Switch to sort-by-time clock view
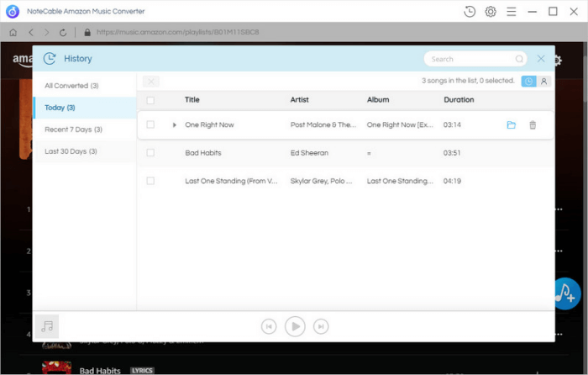588x375 pixels. pyautogui.click(x=528, y=81)
